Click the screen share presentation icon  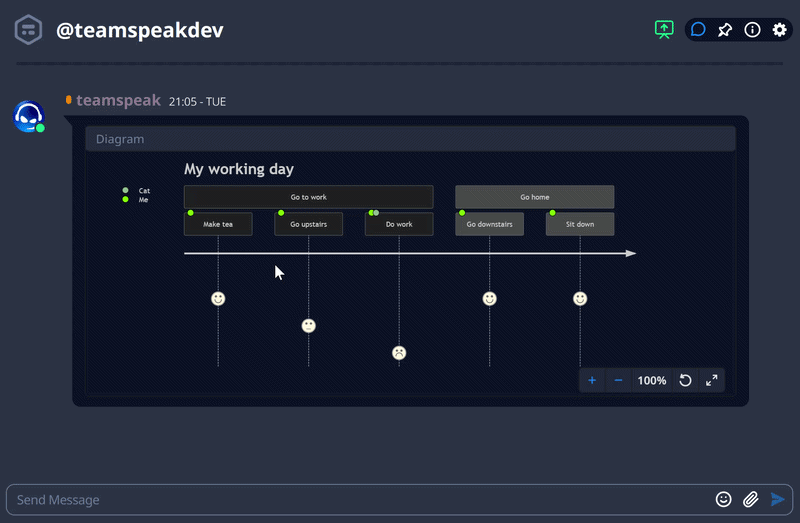pos(665,30)
